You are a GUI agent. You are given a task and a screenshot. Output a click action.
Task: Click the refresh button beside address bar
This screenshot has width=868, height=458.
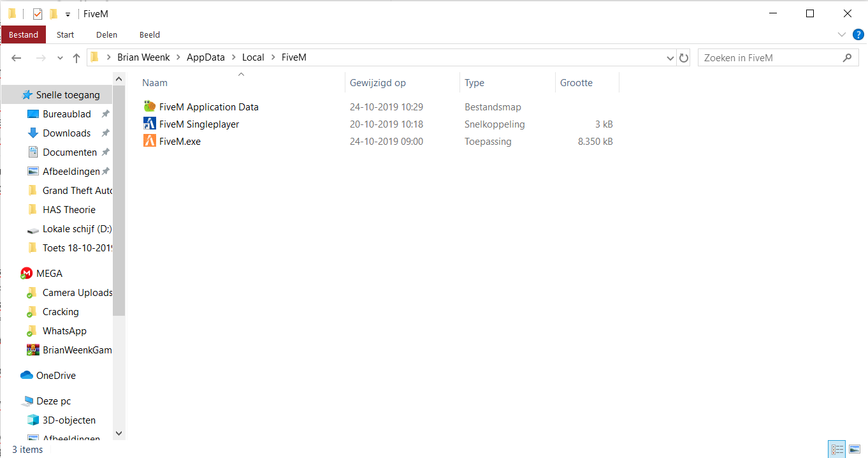[x=684, y=58]
